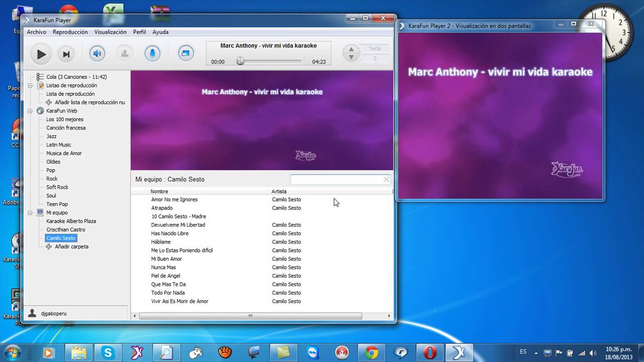
Task: Select the Oldies category
Action: click(53, 162)
